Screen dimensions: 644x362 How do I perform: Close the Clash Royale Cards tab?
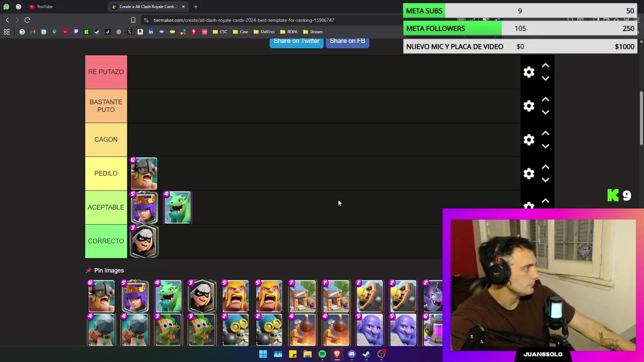click(183, 7)
